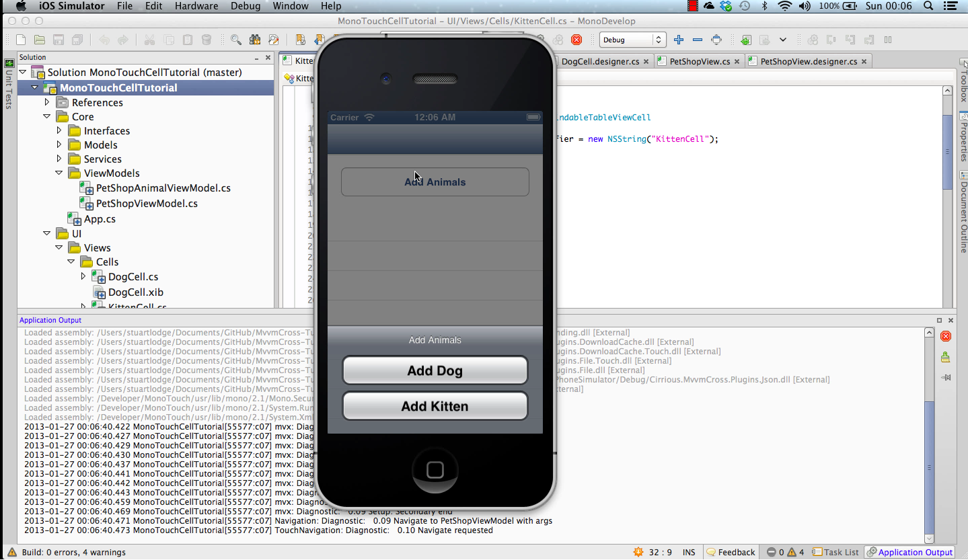Expand the References node
Screen dimensions: 968x560
click(x=46, y=102)
